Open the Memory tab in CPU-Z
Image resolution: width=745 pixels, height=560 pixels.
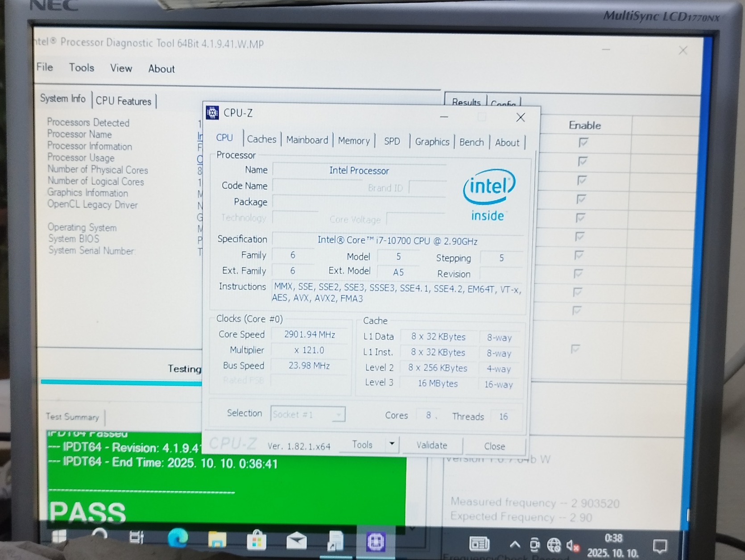pyautogui.click(x=354, y=141)
